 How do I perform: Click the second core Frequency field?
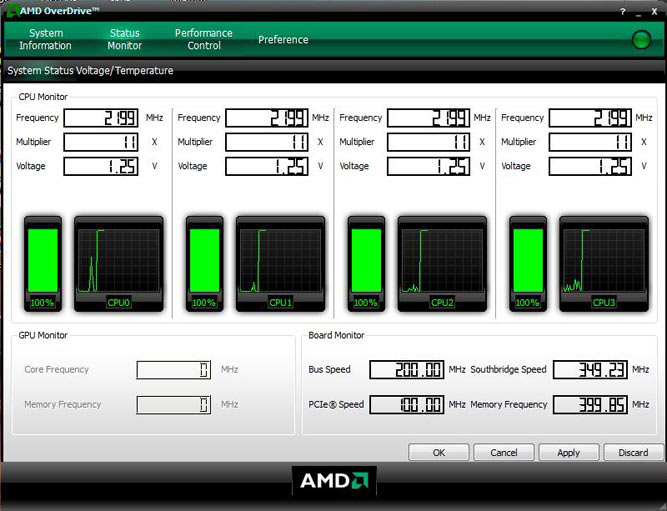267,118
